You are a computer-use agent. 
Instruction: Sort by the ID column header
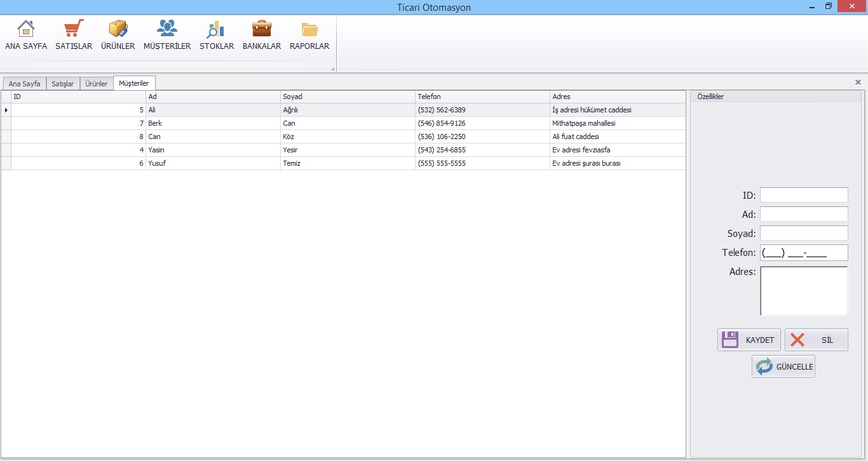coord(79,97)
